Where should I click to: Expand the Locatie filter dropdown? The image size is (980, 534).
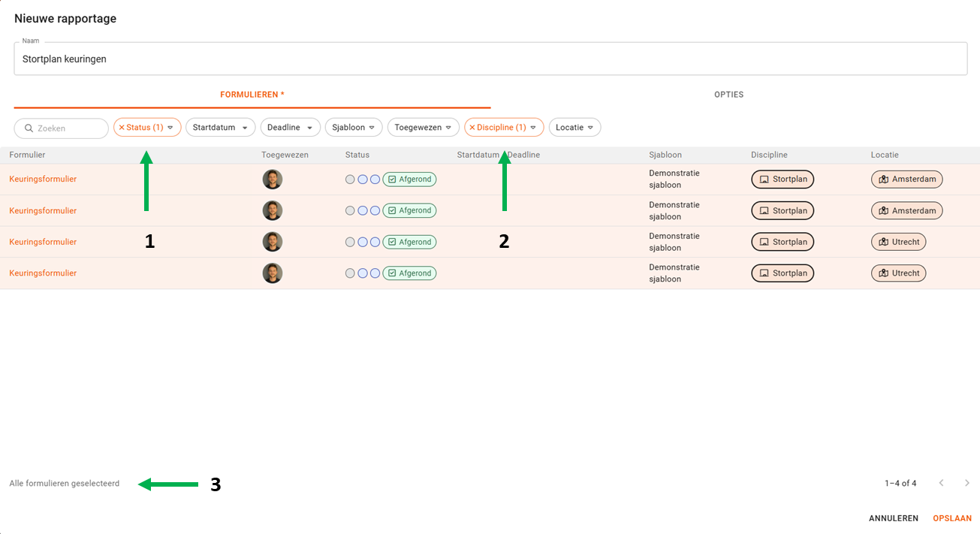tap(574, 128)
